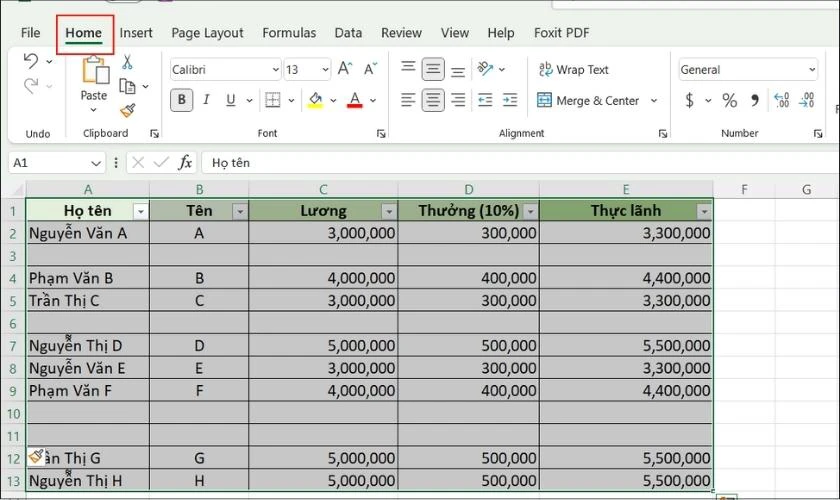The image size is (840, 500).
Task: Click the Fill Color yellow bucket
Action: pyautogui.click(x=315, y=100)
